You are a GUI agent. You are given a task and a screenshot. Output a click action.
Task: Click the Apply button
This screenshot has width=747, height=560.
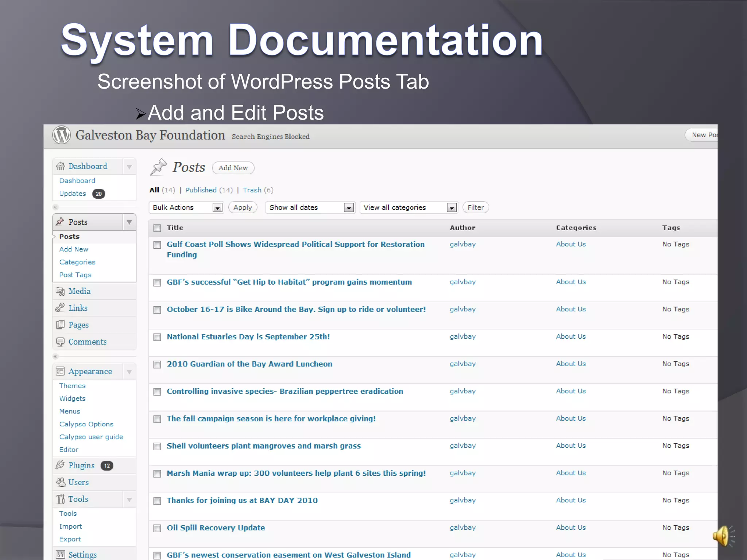(243, 207)
